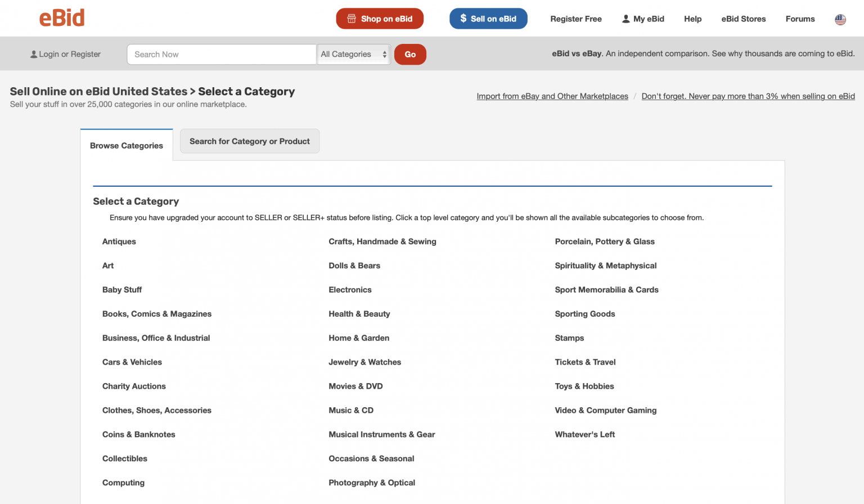Open Music & CD category
This screenshot has height=504, width=864.
[351, 411]
